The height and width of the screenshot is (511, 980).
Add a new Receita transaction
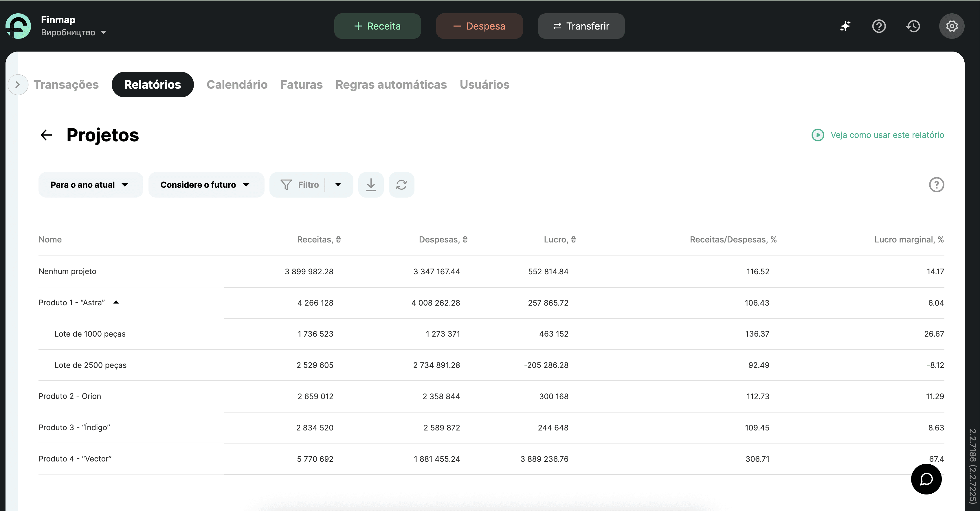[377, 26]
